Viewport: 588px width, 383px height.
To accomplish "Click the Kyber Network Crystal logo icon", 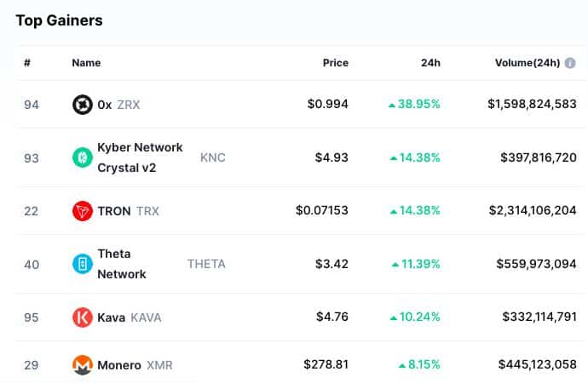I will [83, 157].
